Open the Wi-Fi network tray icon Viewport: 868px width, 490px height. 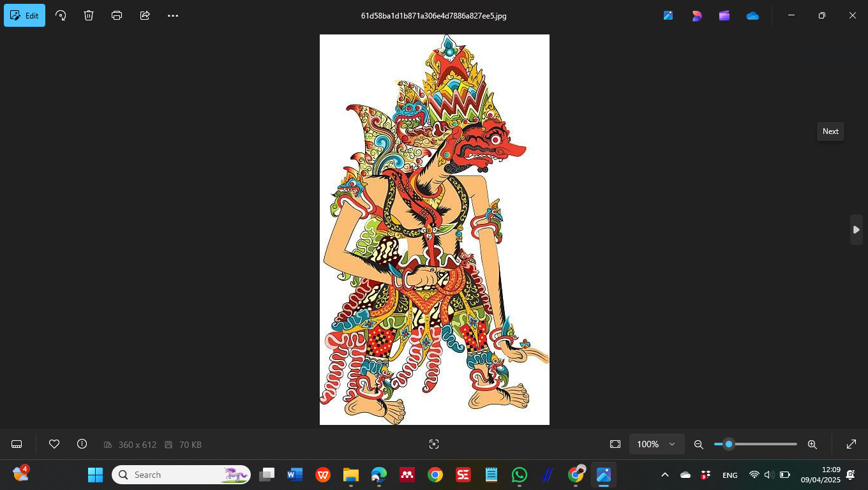(x=754, y=475)
